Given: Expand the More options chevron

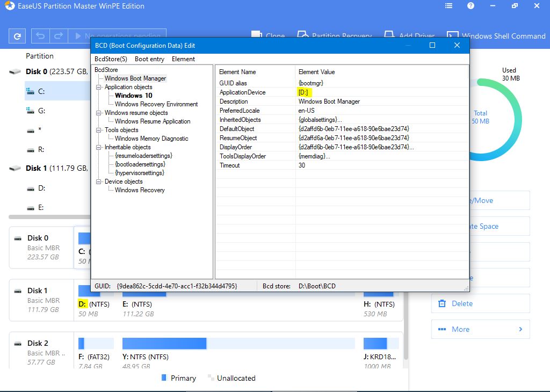Looking at the screenshot, I should 520,329.
